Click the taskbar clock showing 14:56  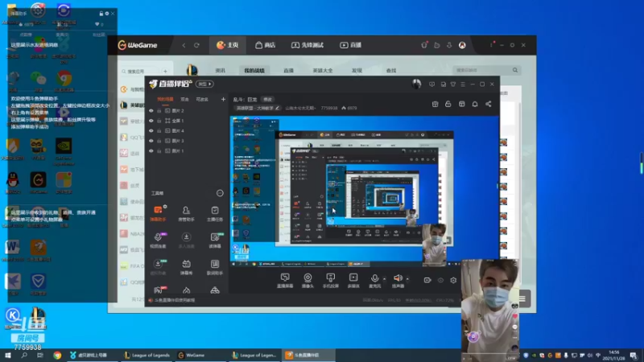click(x=613, y=356)
